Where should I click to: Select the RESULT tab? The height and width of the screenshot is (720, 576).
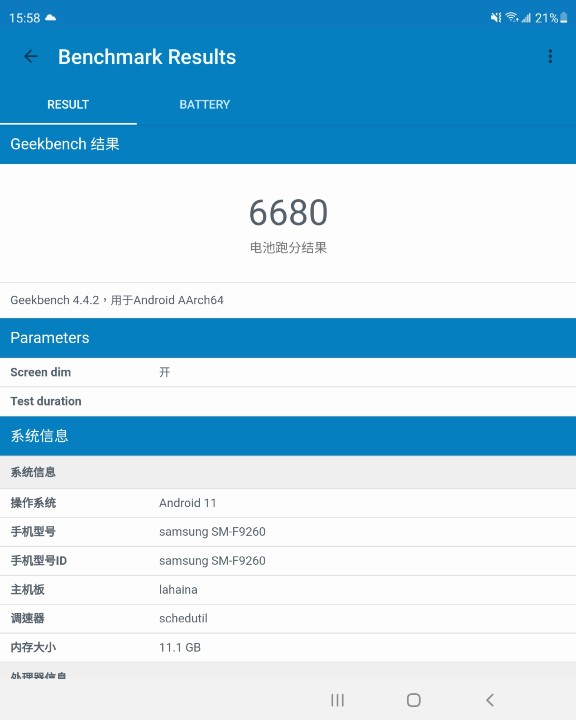click(68, 105)
